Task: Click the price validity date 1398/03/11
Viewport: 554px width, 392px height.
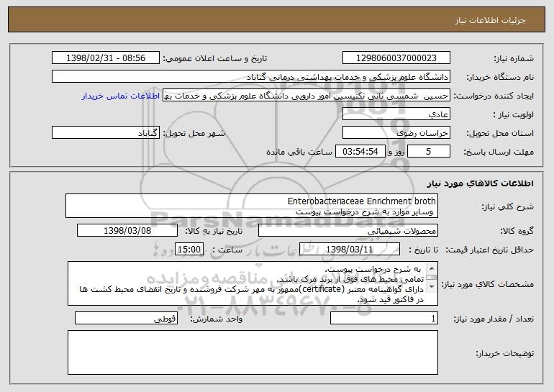Action: click(350, 250)
